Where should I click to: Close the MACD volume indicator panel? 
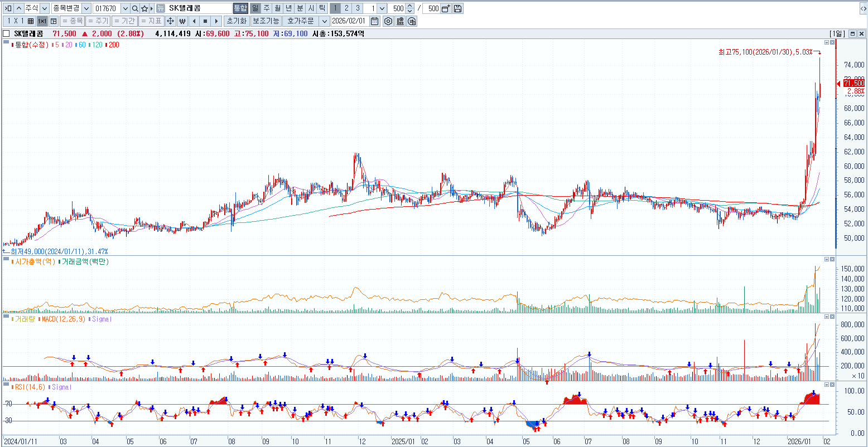832,317
